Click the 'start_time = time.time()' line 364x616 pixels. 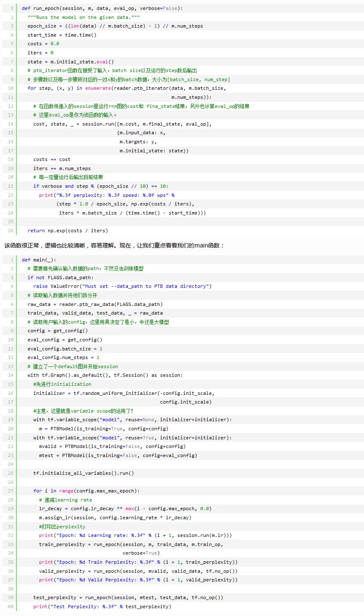point(62,35)
